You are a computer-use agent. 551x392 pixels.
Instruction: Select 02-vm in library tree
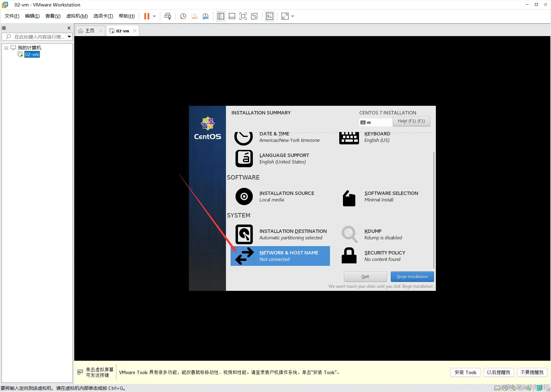point(32,55)
